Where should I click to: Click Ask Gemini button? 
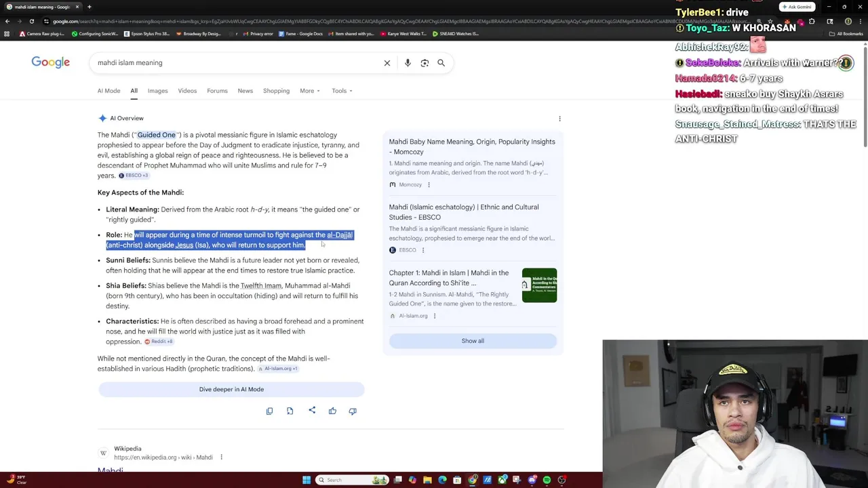[797, 7]
